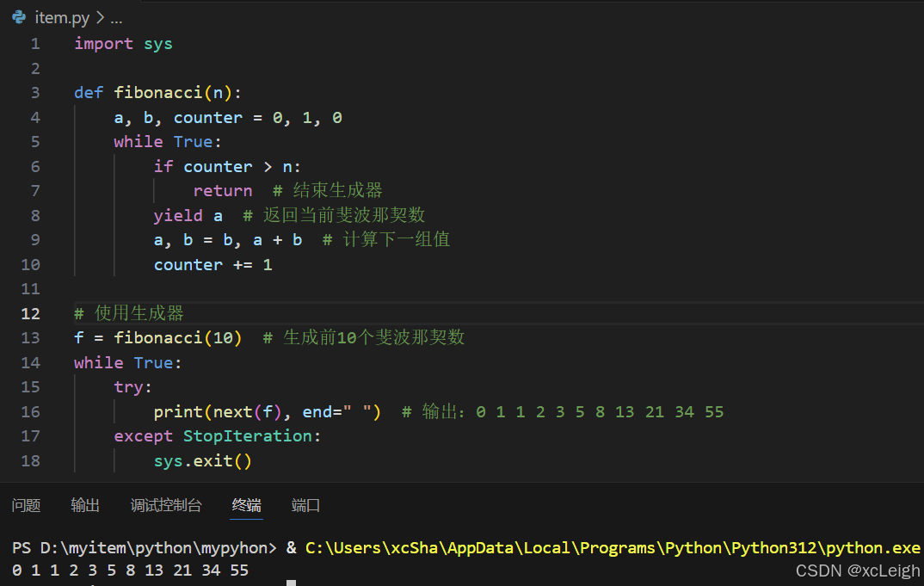Click 'except StopIteration:' on line 17
The width and height of the screenshot is (924, 586).
pyautogui.click(x=218, y=436)
